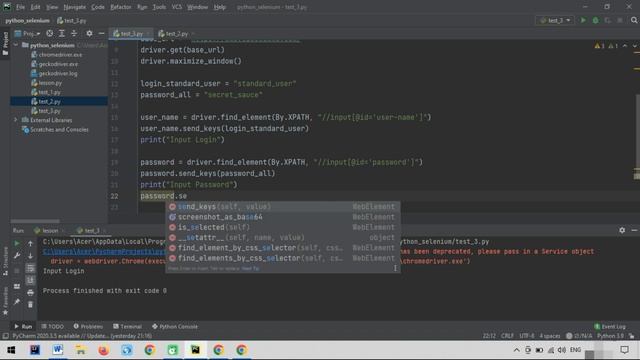
Task: Open the Proj view selector dropdown
Action: 27,33
